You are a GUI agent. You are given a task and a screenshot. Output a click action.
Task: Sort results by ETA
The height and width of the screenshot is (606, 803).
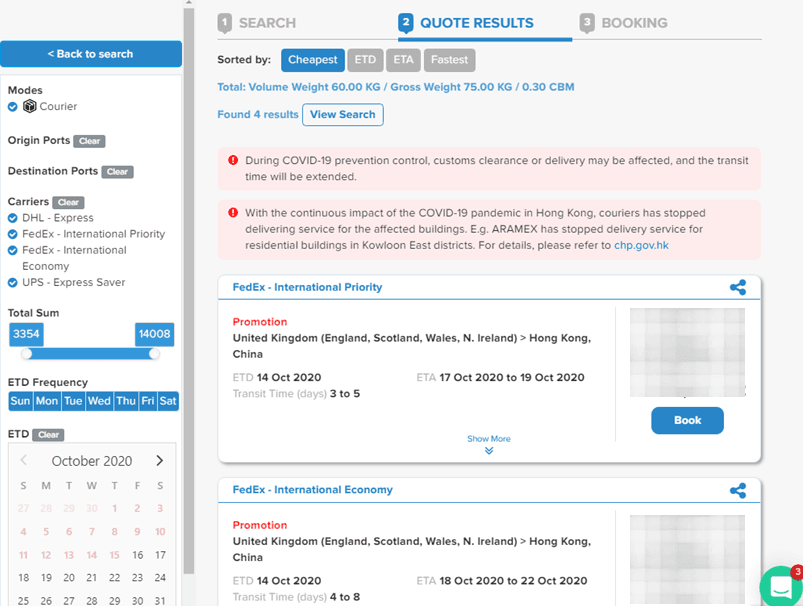coord(404,60)
